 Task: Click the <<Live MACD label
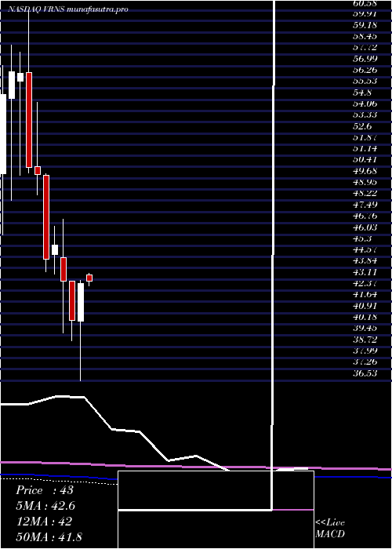tap(330, 528)
